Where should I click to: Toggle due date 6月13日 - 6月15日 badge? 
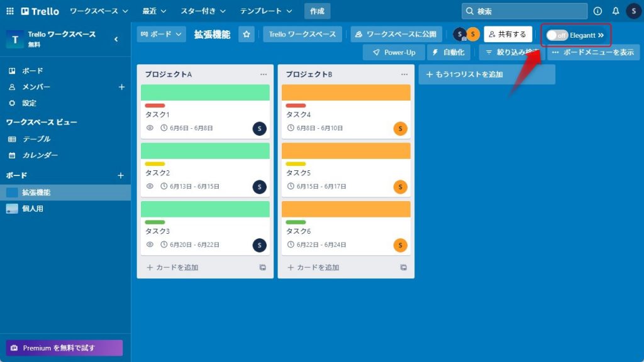click(190, 186)
